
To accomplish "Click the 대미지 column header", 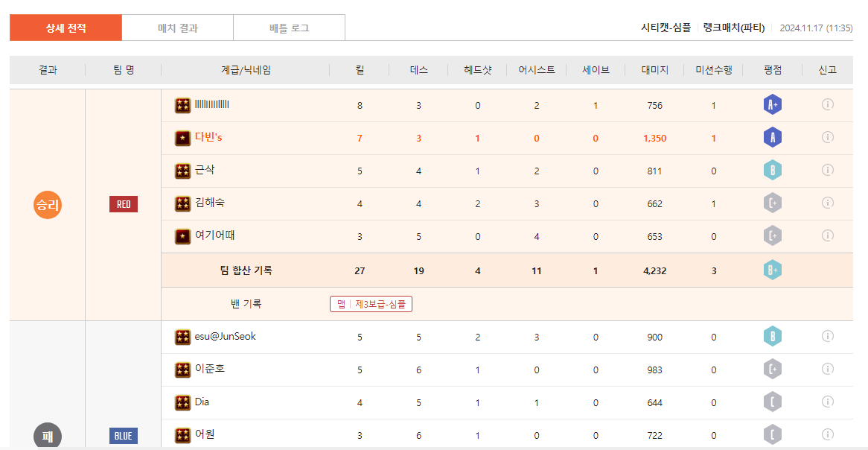I will (654, 70).
